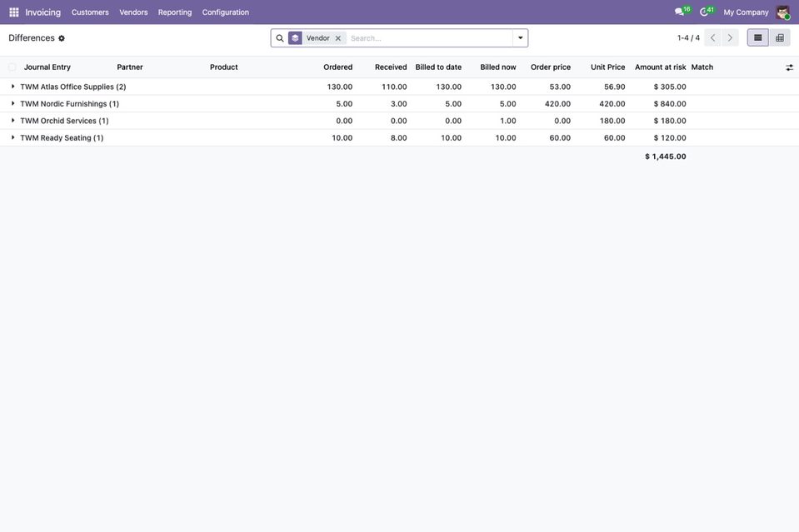Open the conversations messages icon
This screenshot has height=532, width=799.
point(679,12)
